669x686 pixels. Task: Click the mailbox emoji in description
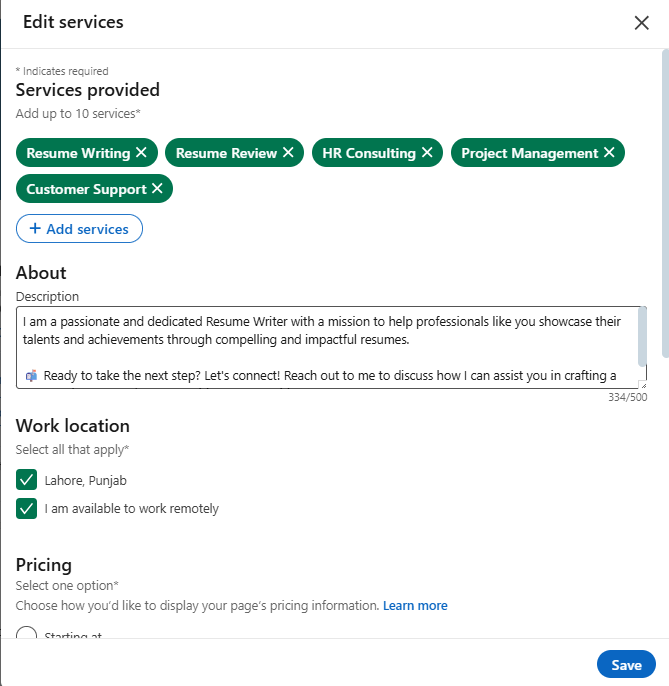(x=31, y=376)
